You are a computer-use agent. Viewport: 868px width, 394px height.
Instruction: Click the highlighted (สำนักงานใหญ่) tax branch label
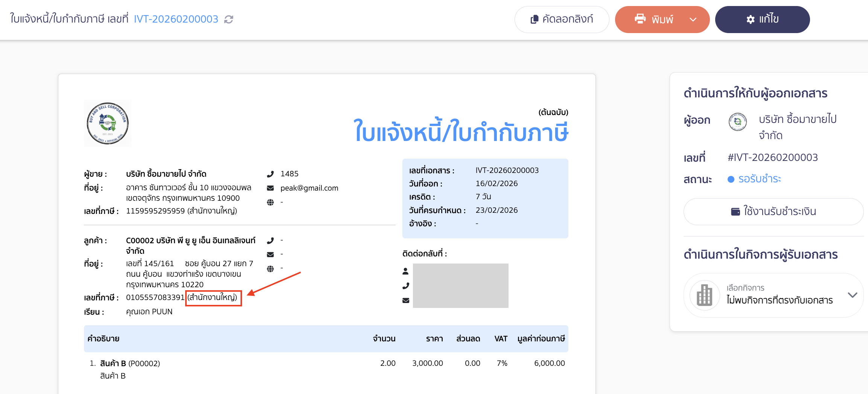coord(213,298)
